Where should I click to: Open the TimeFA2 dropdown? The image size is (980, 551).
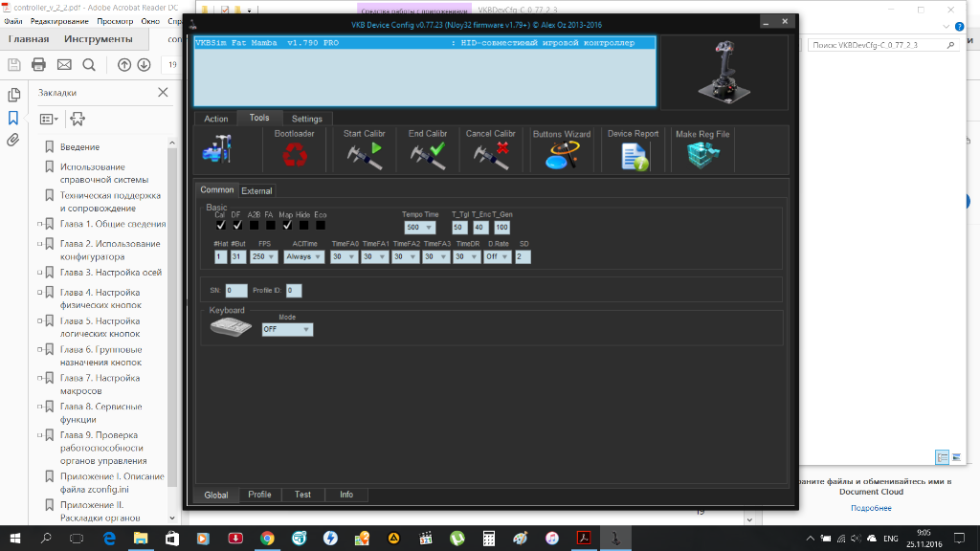pos(405,256)
